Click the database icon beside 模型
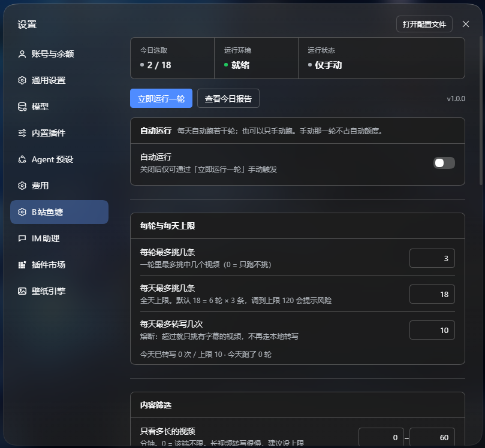Image resolution: width=485 pixels, height=448 pixels. (22, 107)
